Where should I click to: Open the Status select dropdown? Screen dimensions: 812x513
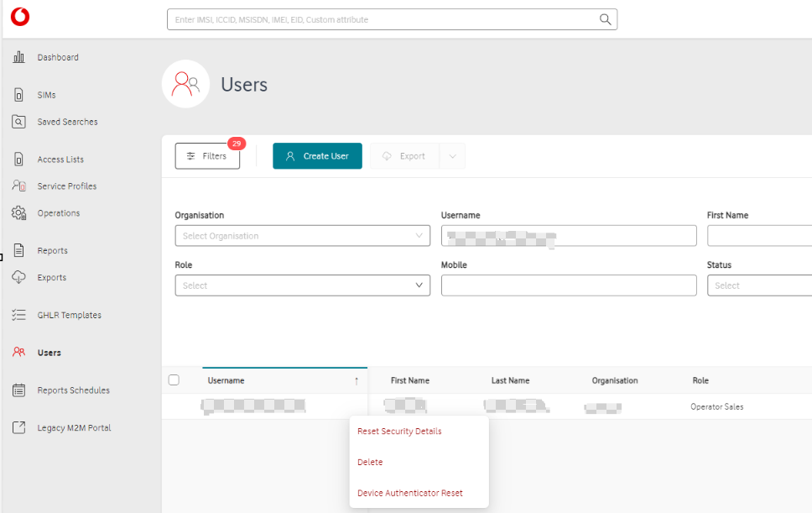coord(759,285)
